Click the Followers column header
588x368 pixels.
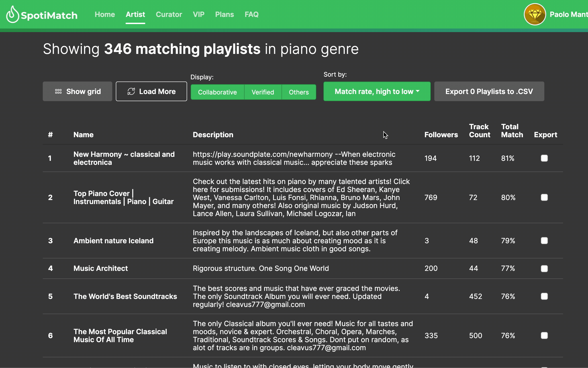pyautogui.click(x=441, y=135)
